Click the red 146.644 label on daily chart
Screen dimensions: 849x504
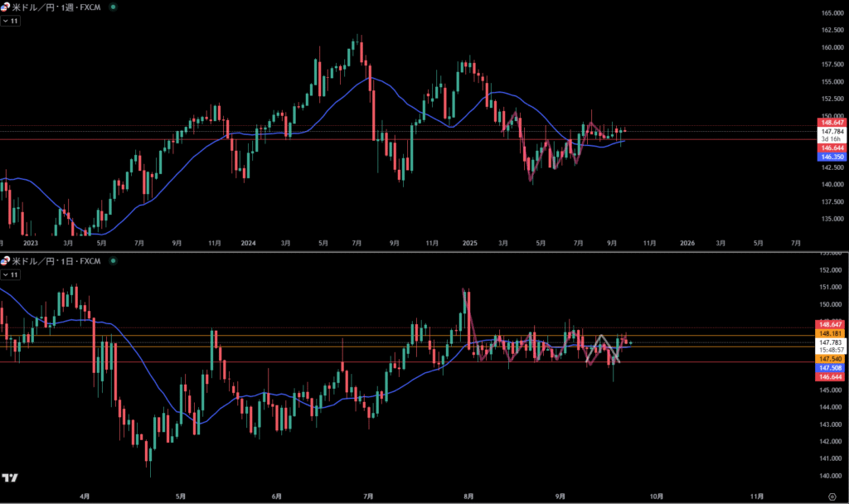click(x=832, y=376)
